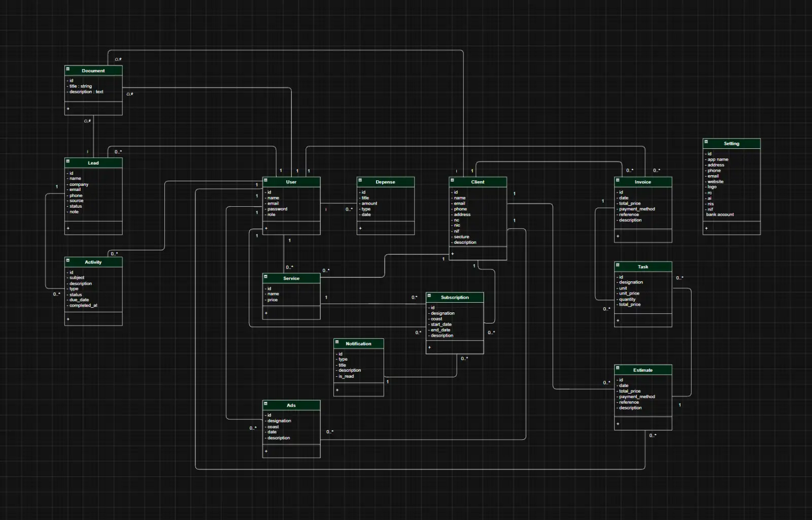Add a method to Client using plus
The image size is (812, 520).
453,253
